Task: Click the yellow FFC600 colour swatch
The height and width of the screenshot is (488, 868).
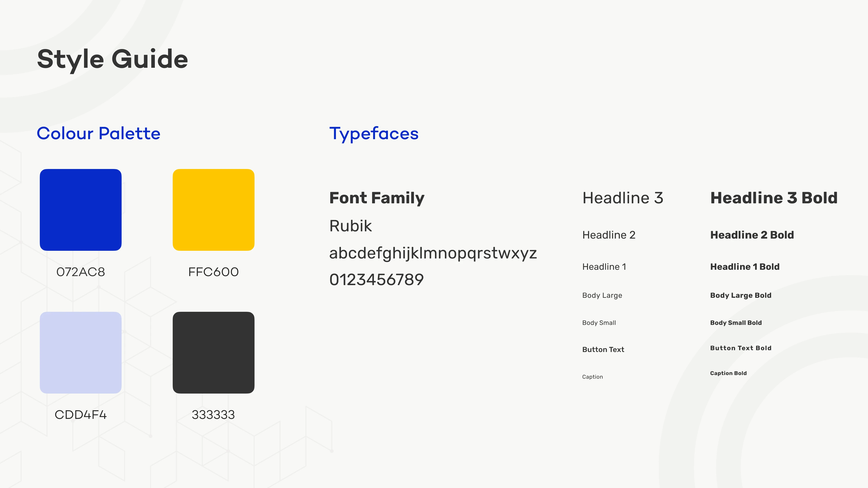Action: click(213, 209)
